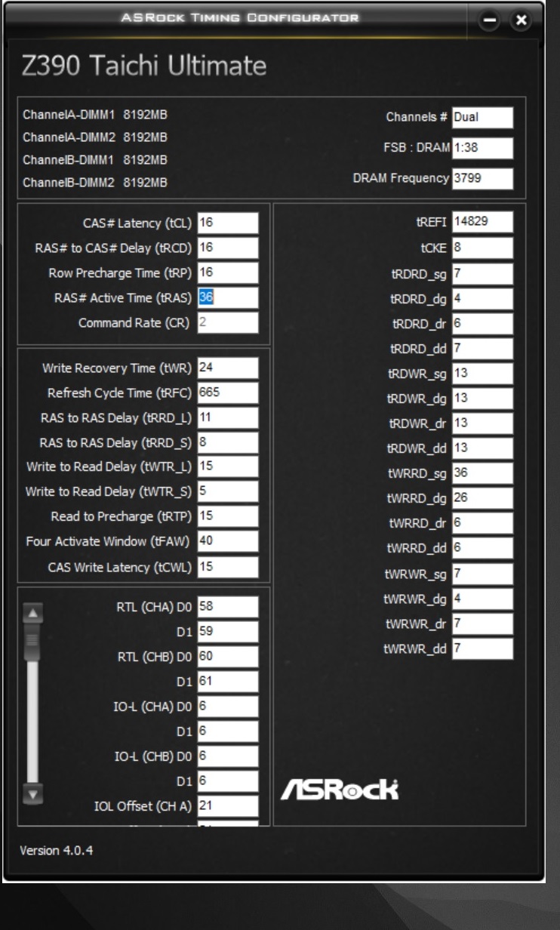560x930 pixels.
Task: Click the tWRWR_sg field
Action: (x=483, y=574)
